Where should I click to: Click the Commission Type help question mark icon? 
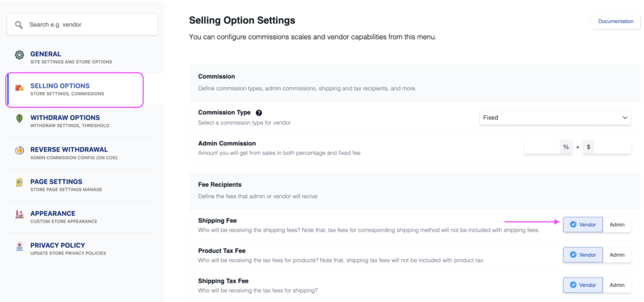259,113
